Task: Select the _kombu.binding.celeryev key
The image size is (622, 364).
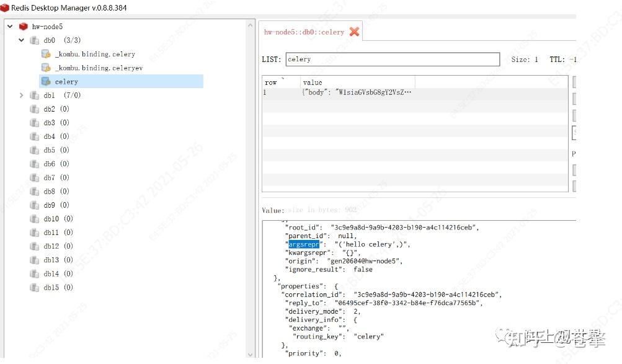Action: [x=99, y=68]
